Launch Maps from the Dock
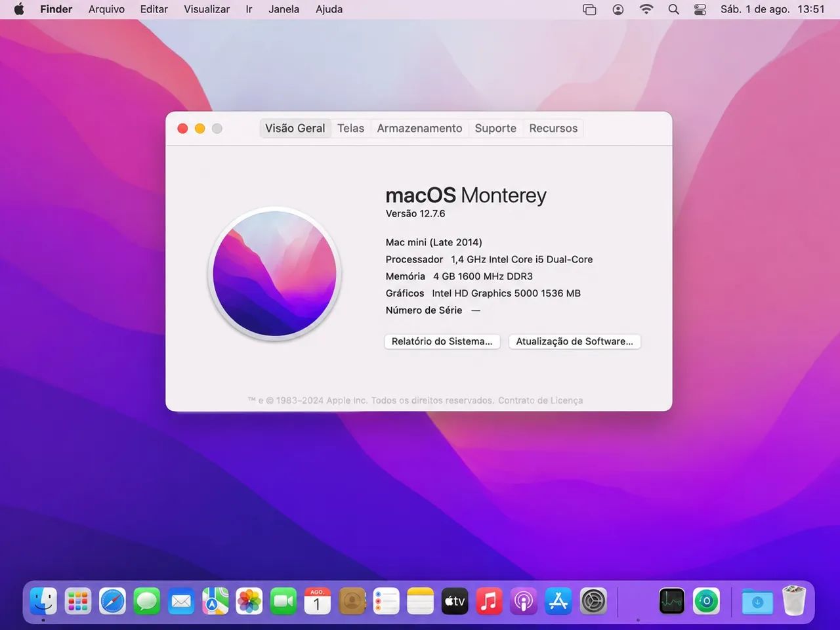The height and width of the screenshot is (630, 840). coord(215,601)
